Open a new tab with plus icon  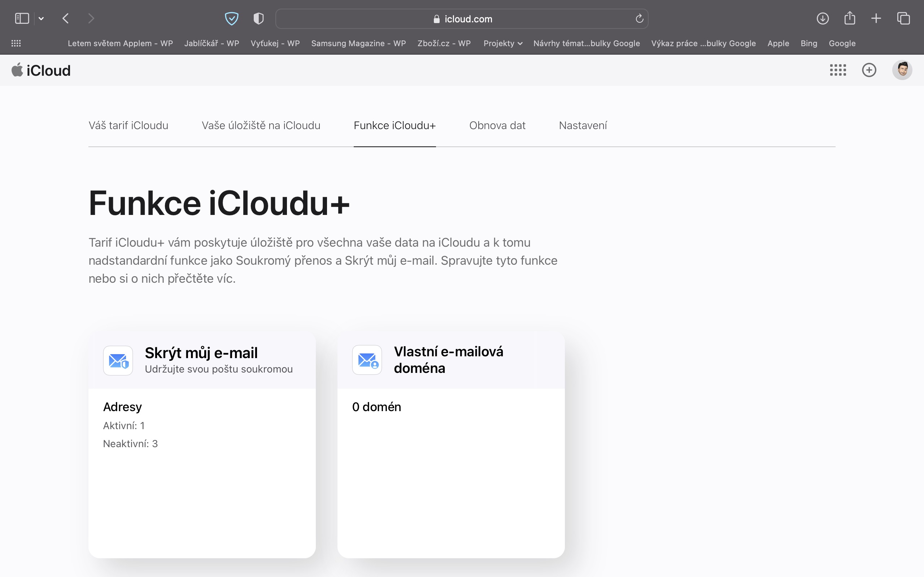(876, 18)
